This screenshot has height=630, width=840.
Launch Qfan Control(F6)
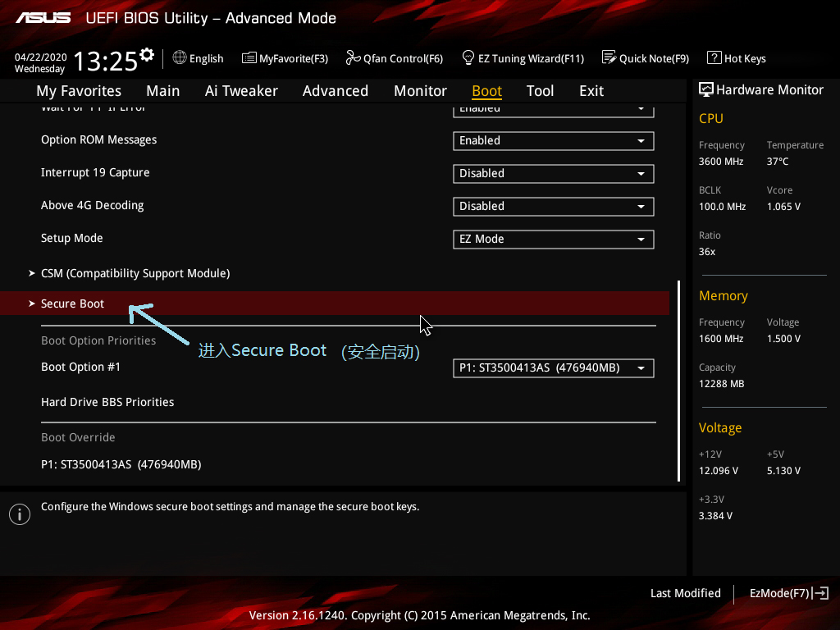click(403, 58)
